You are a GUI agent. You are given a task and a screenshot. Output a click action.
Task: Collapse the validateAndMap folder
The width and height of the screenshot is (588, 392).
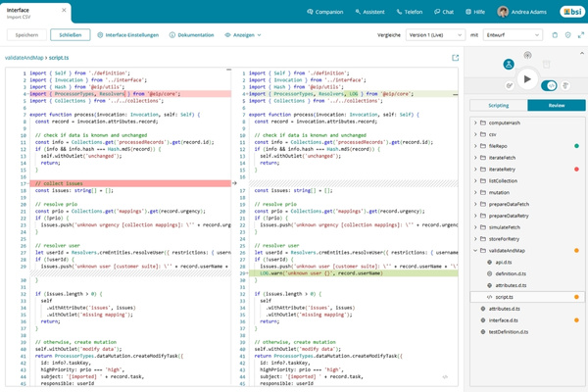(x=475, y=250)
